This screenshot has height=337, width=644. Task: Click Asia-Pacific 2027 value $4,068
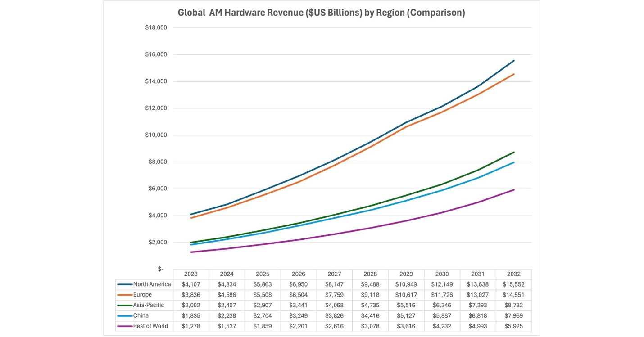point(334,305)
